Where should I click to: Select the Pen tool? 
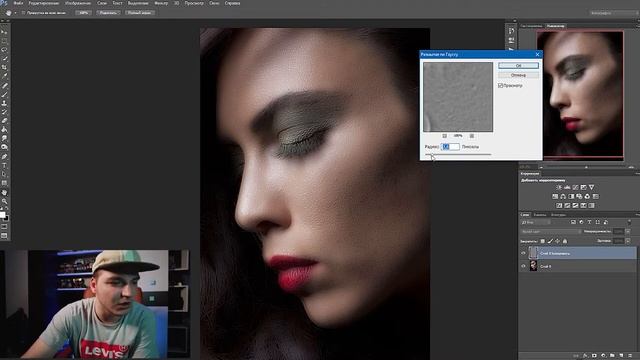click(x=4, y=156)
